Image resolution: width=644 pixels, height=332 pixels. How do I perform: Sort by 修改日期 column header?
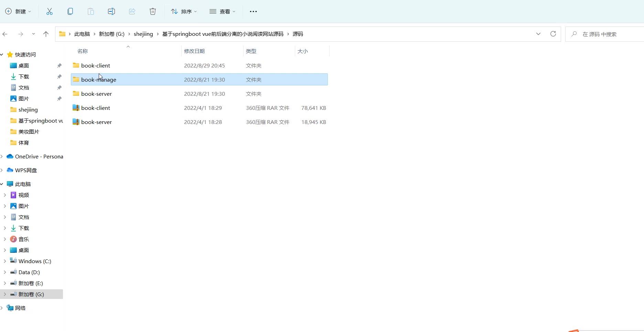[194, 51]
